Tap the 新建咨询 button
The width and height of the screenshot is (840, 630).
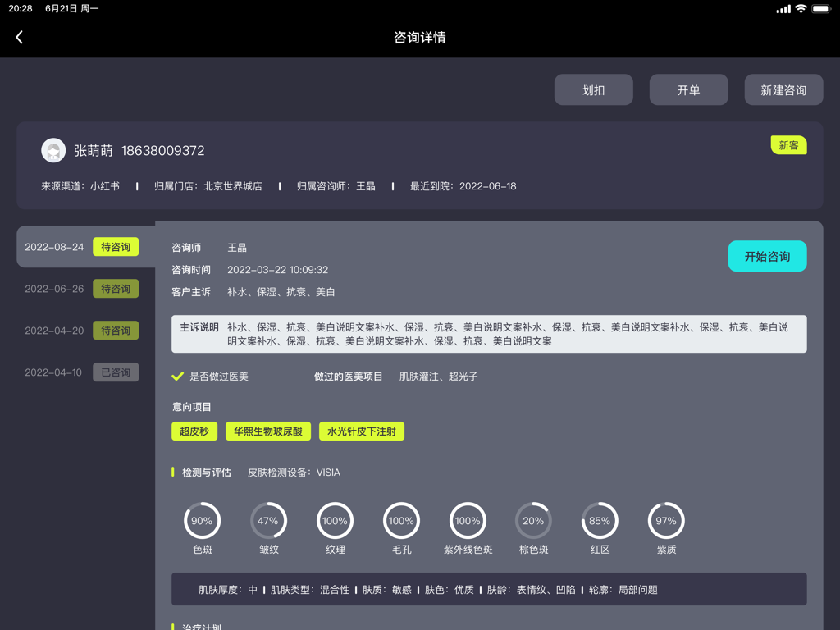pos(783,89)
